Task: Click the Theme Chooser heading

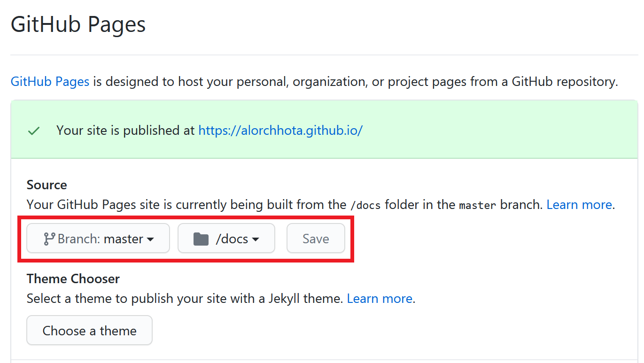Action: click(73, 278)
